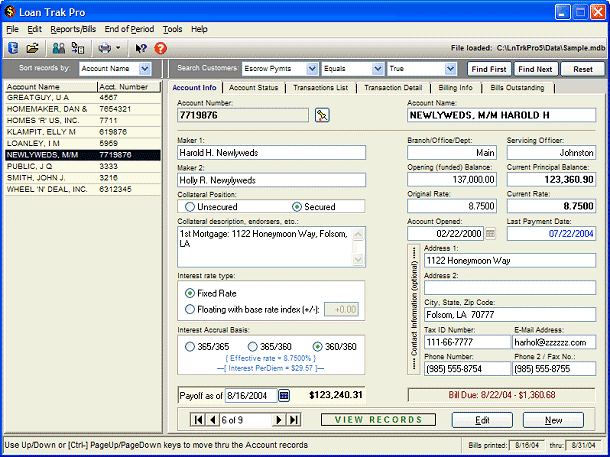The image size is (610, 457).
Task: Click the new file toolbar icon
Action: click(13, 48)
